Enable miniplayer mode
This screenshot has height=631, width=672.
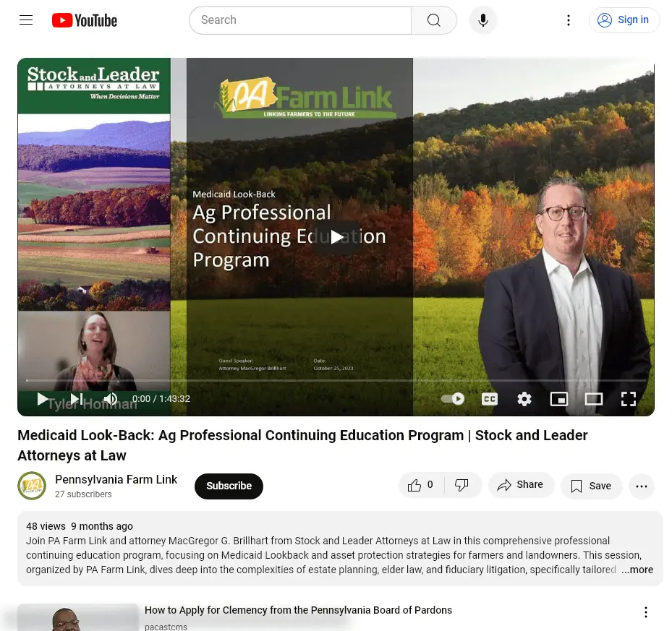[559, 399]
